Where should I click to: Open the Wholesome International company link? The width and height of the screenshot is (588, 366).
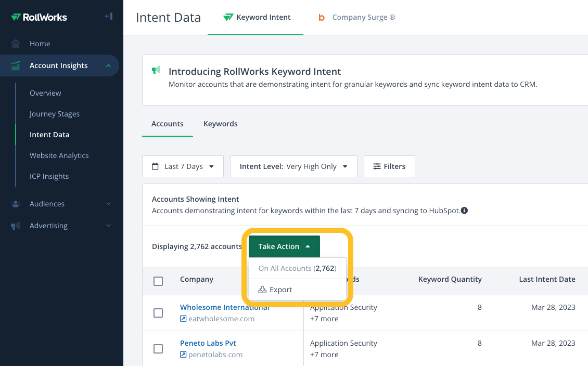click(x=225, y=307)
